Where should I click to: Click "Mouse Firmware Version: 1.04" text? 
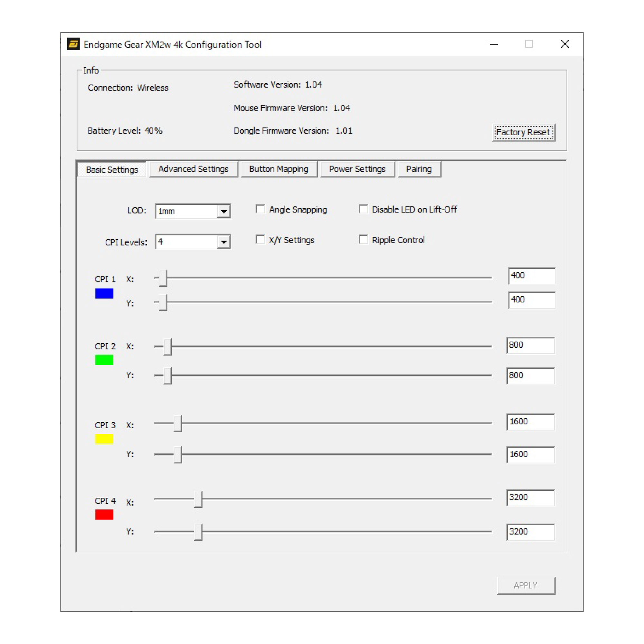(292, 108)
